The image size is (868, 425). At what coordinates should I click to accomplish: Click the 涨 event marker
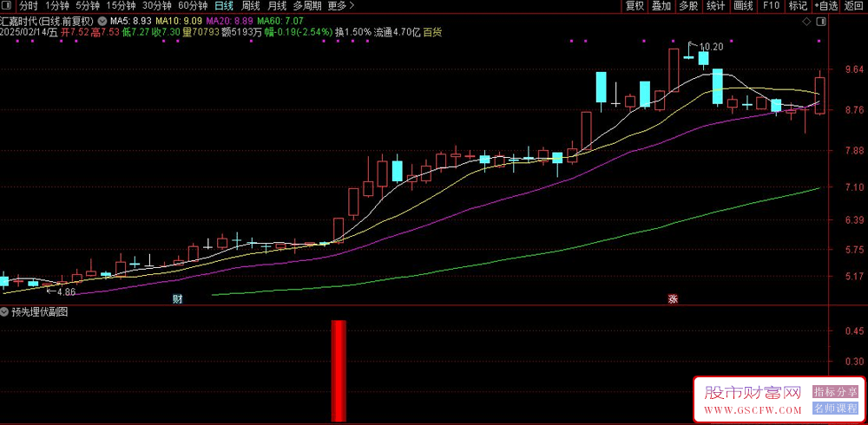[674, 299]
